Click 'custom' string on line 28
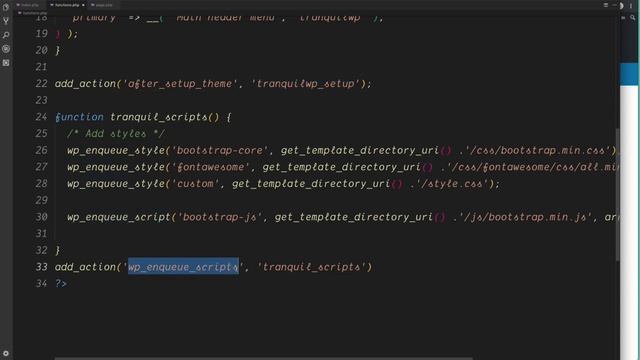640x360 pixels. [x=195, y=184]
